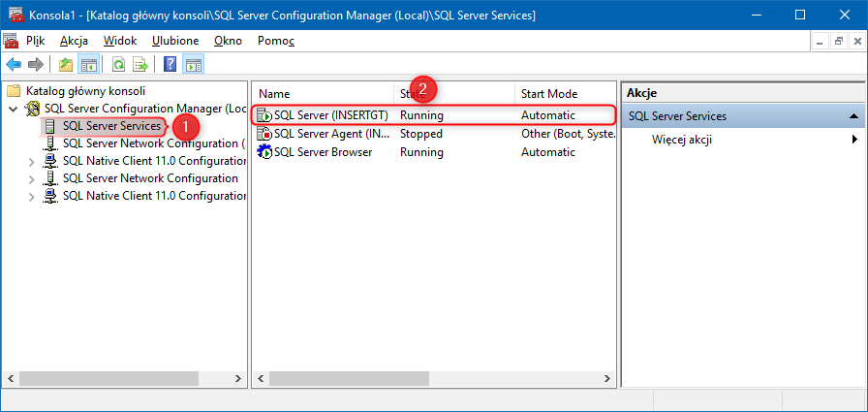Image resolution: width=868 pixels, height=412 pixels.
Task: Click right arrow of console tree horizontal scrollbar
Action: 238,378
